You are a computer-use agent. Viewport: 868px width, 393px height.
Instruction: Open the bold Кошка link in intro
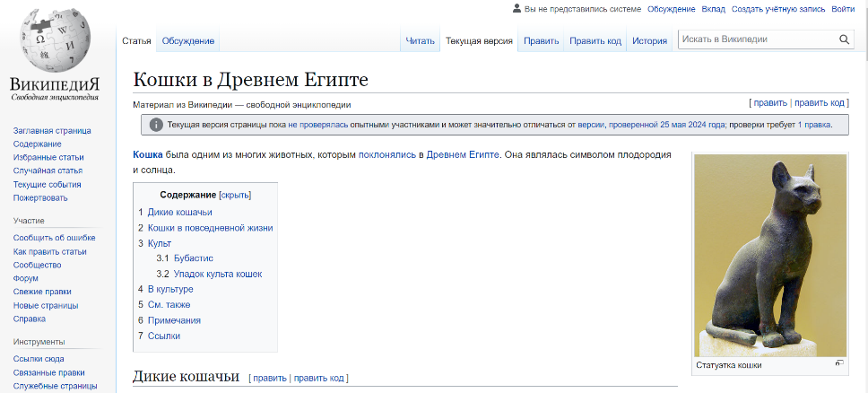(148, 154)
